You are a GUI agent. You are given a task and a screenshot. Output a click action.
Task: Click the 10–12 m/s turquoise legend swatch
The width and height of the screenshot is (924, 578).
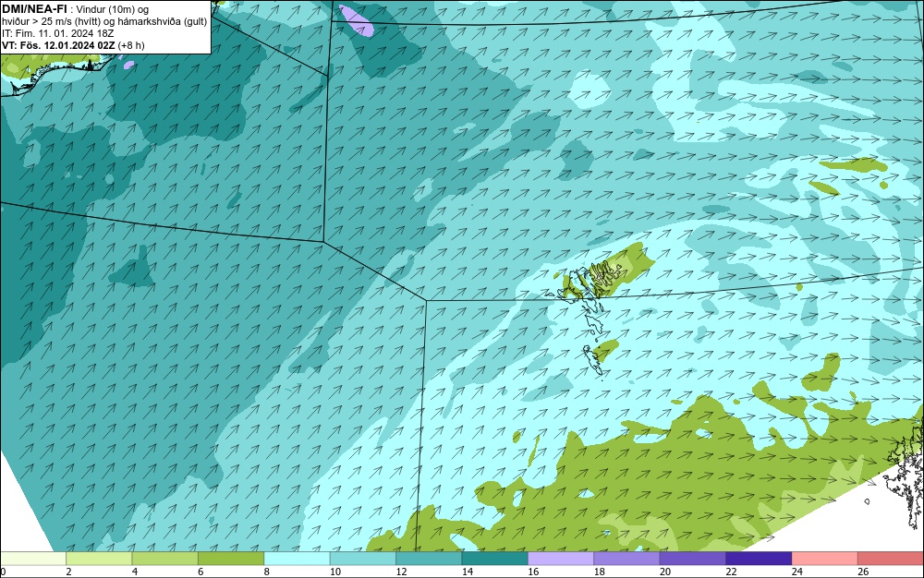[x=363, y=559]
